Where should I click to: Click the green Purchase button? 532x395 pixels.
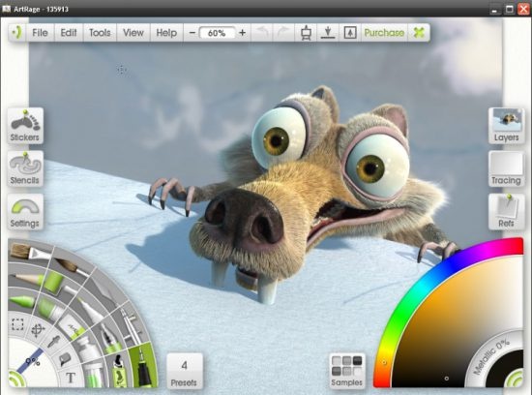click(x=384, y=33)
